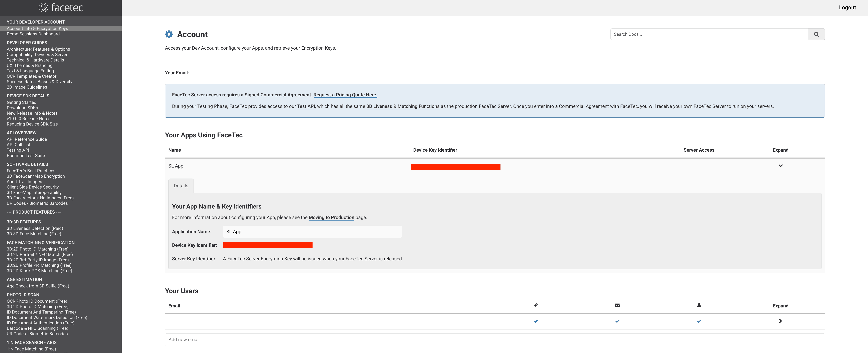The width and height of the screenshot is (868, 353).
Task: Open Account Info & Encryption Keys
Action: click(37, 29)
